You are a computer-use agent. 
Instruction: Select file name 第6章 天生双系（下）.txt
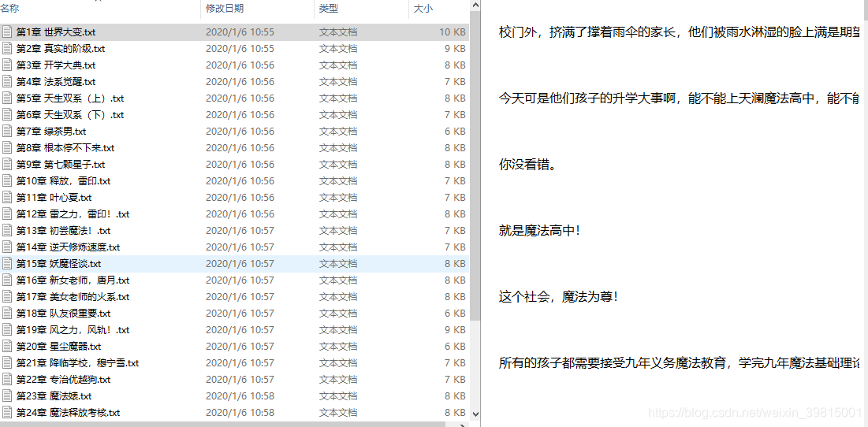[x=69, y=116]
